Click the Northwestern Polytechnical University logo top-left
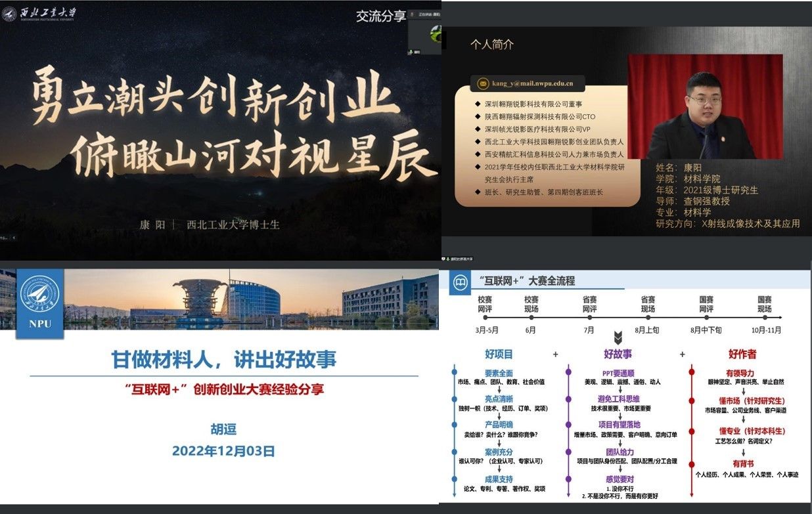This screenshot has width=812, height=514. click(39, 13)
